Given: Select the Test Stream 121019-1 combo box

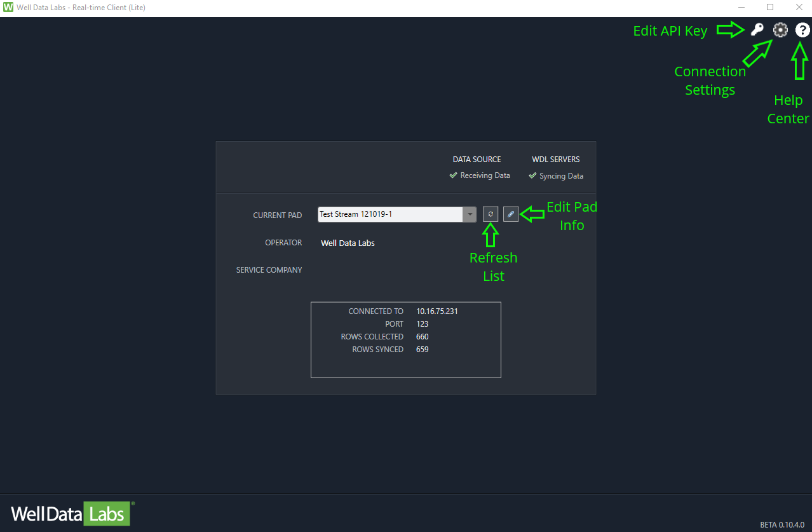Looking at the screenshot, I should click(x=397, y=214).
